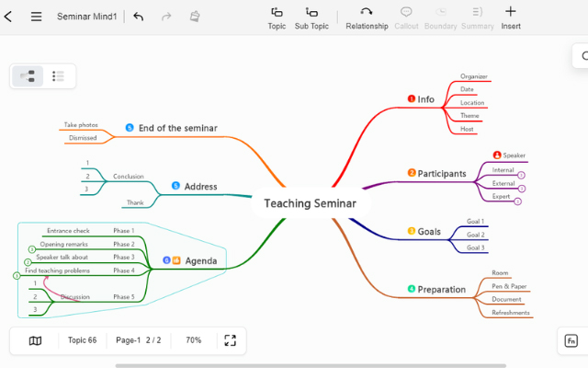Select the Conclusion subtopic
The height and width of the screenshot is (368, 588).
click(x=129, y=176)
